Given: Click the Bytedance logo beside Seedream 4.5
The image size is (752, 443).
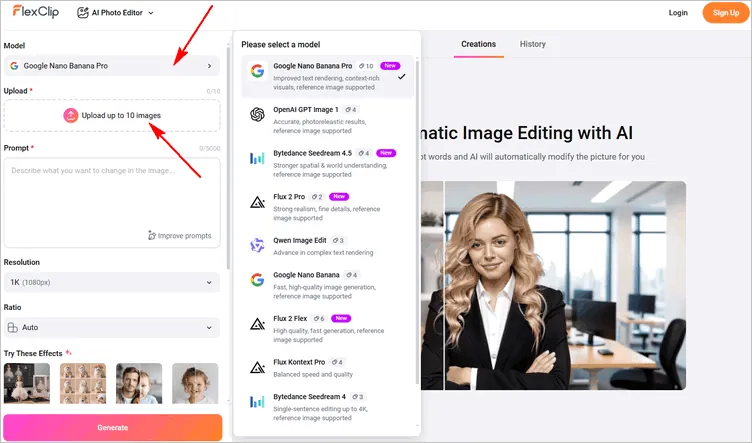Looking at the screenshot, I should (258, 158).
